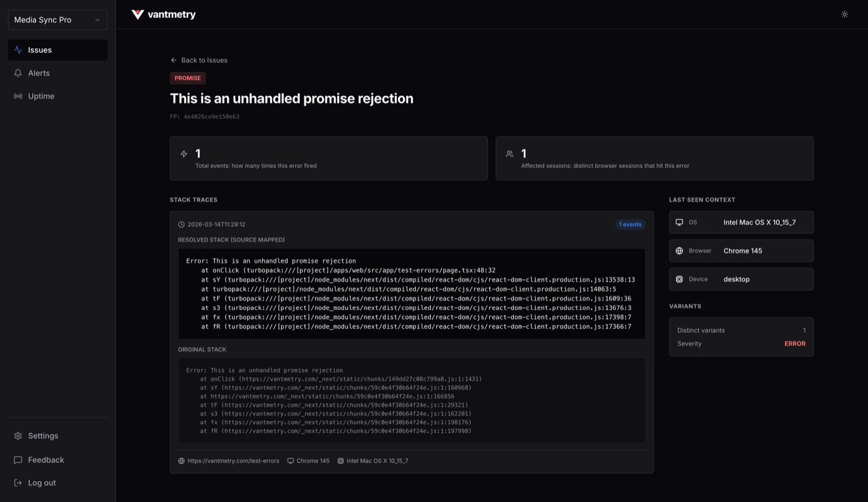Click the 1 events badge
The height and width of the screenshot is (502, 868).
[x=630, y=224]
